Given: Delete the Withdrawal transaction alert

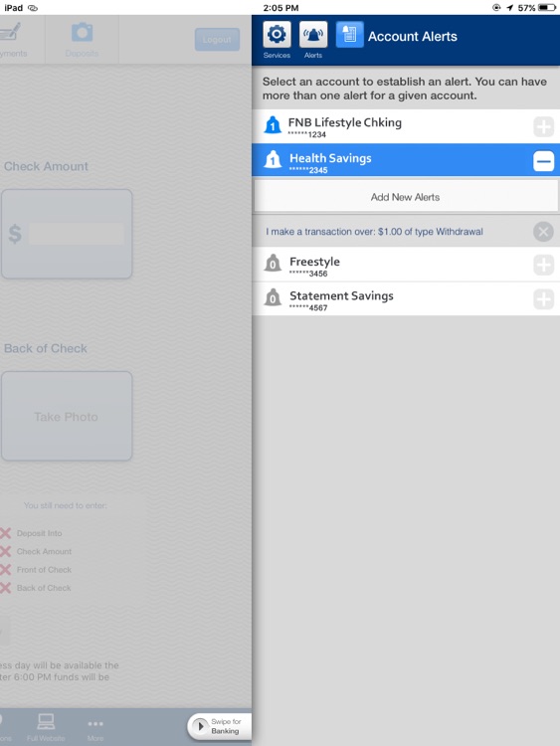Looking at the screenshot, I should pos(543,232).
